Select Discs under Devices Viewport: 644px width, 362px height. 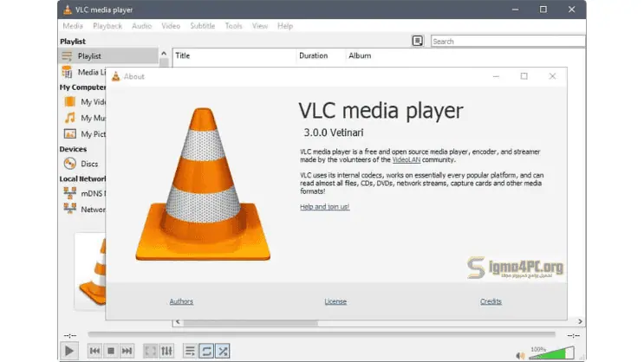tap(81, 164)
